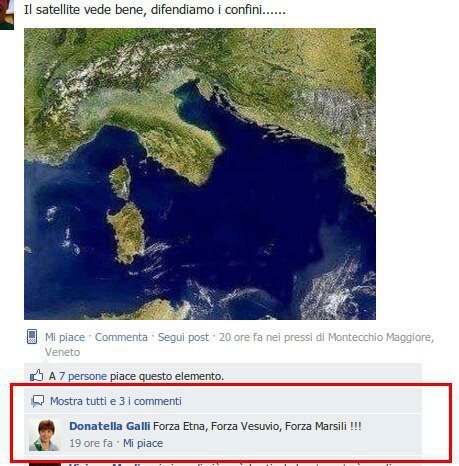Click the cropped second commenter avatar at bottom
459x466 pixels.
click(x=45, y=464)
